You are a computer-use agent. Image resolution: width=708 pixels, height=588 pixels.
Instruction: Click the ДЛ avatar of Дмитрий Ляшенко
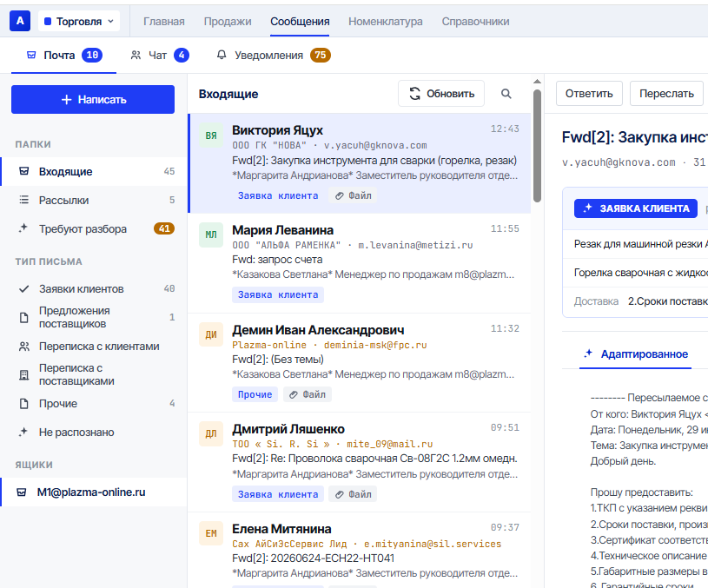click(211, 434)
